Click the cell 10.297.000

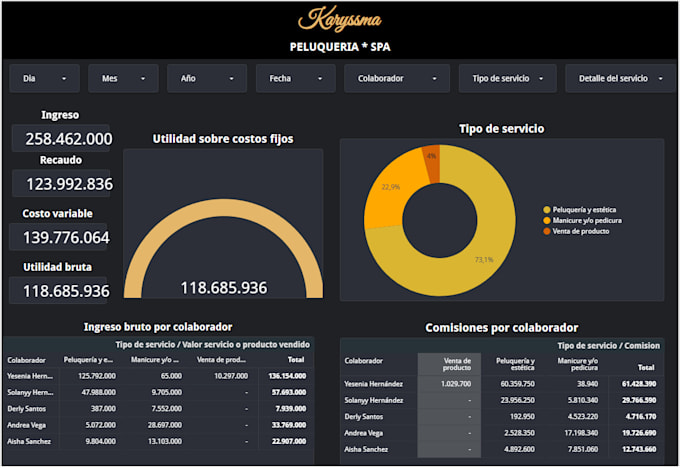[x=231, y=376]
